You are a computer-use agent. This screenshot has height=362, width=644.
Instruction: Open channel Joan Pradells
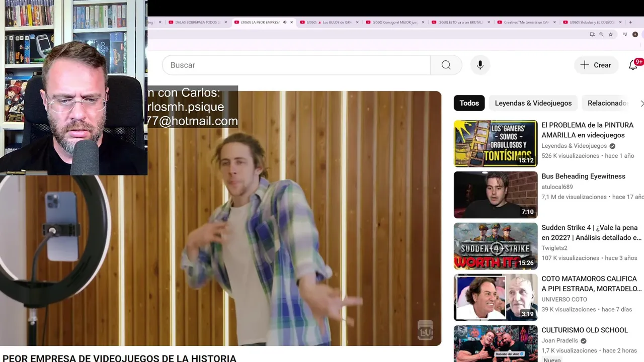coord(559,340)
